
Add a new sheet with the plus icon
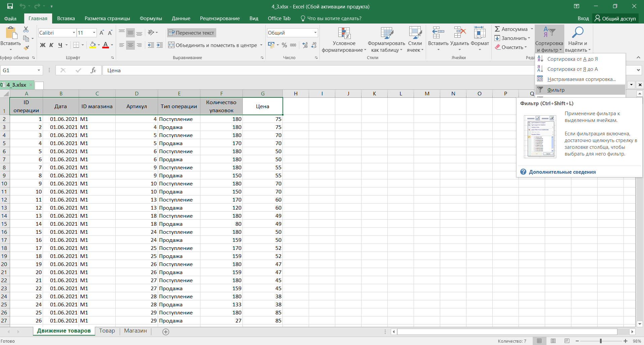point(165,332)
